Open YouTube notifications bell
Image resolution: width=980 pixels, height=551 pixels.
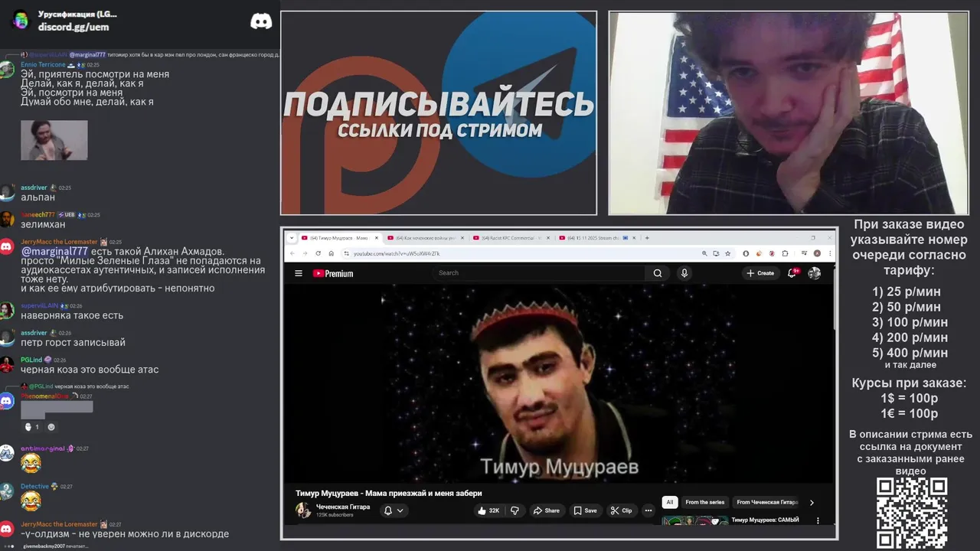(792, 273)
